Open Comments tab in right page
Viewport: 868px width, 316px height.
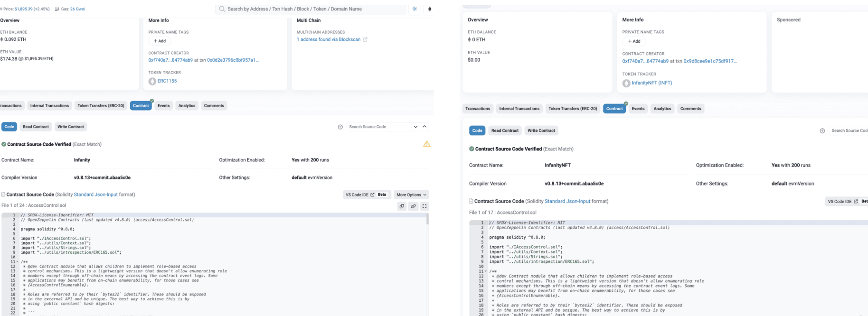tap(690, 109)
